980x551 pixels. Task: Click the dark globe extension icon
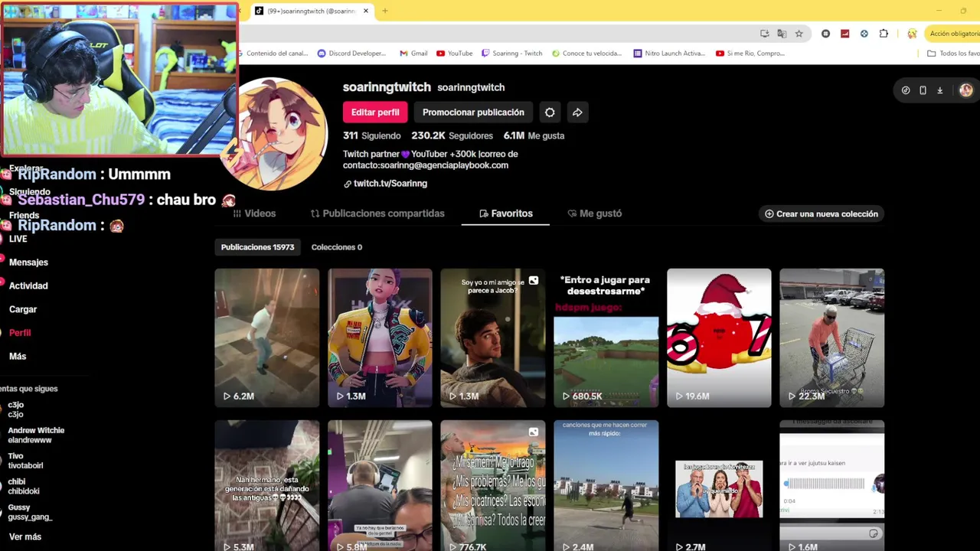click(825, 34)
